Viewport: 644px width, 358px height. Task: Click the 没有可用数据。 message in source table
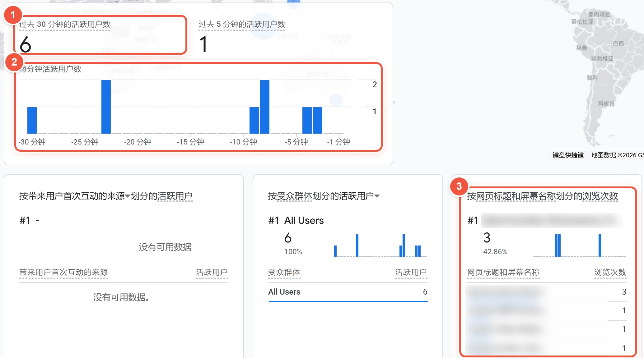pos(121,297)
